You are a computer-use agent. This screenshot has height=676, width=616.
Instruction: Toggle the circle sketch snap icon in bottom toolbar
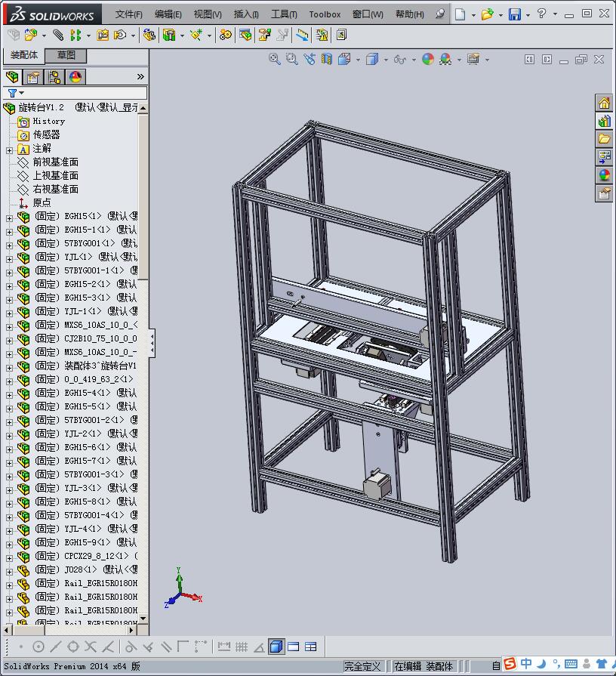38,647
